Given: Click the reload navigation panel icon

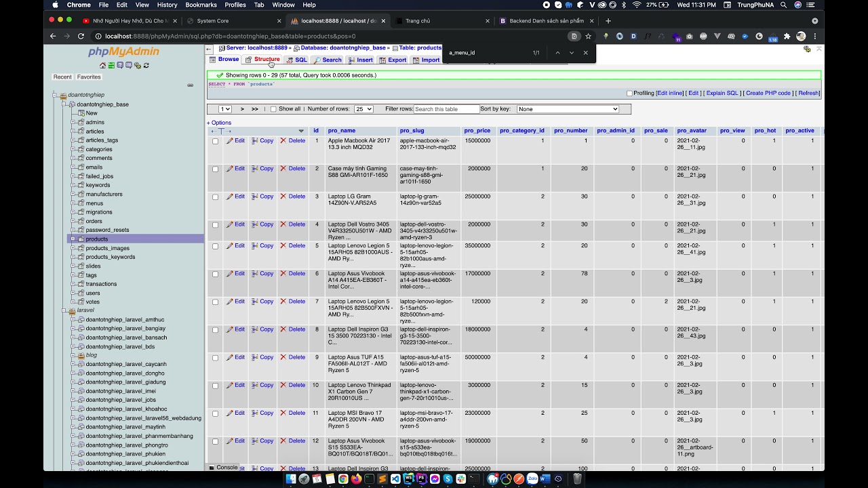Looking at the screenshot, I should point(146,65).
